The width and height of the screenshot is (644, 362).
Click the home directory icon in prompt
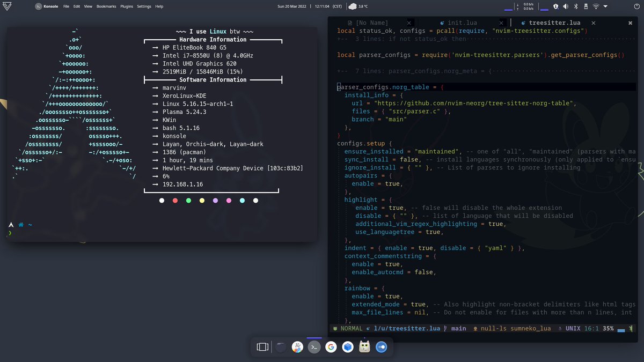[x=21, y=225]
